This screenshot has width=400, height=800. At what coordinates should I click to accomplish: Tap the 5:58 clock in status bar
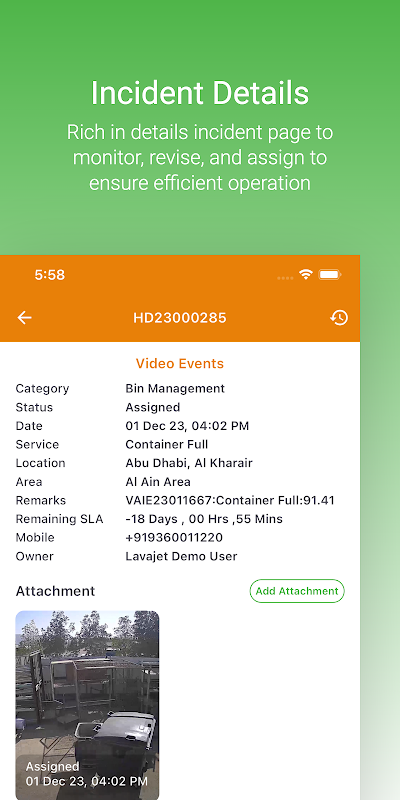point(49,275)
